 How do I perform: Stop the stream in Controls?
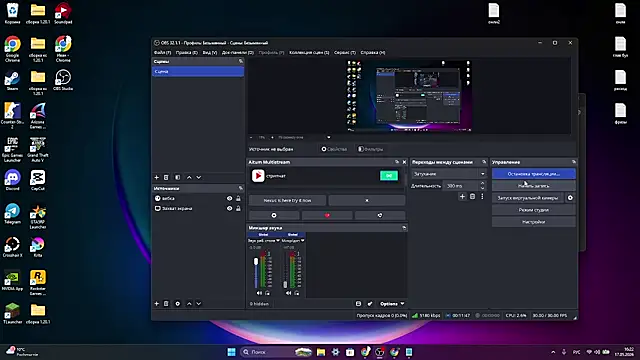(x=533, y=174)
